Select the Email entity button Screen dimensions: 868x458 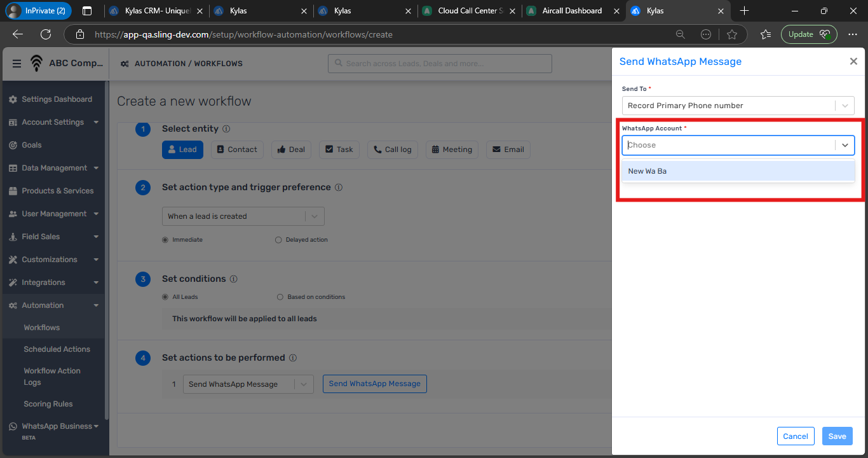(508, 149)
